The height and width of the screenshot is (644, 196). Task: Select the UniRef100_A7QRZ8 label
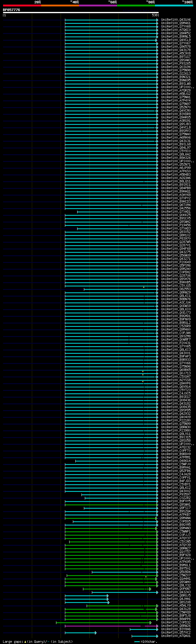click(176, 91)
